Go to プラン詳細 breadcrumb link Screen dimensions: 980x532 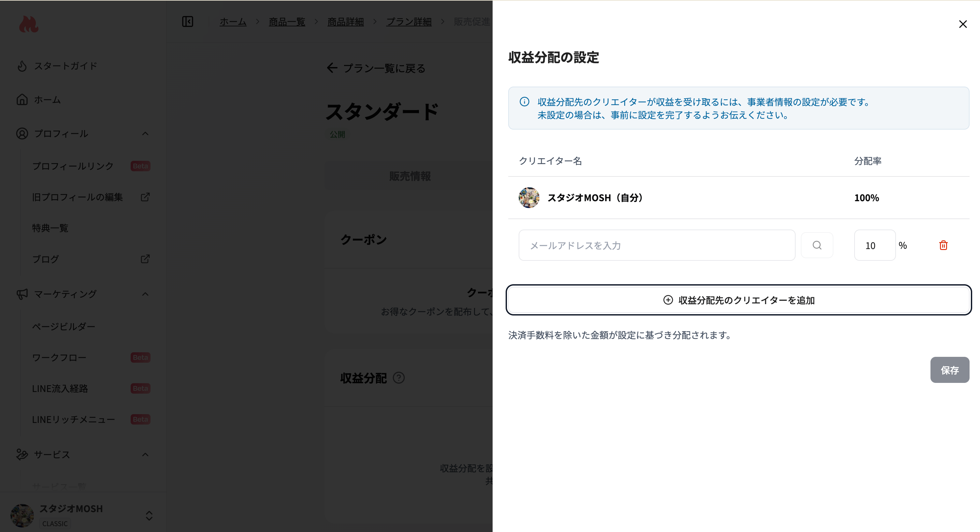pos(409,22)
